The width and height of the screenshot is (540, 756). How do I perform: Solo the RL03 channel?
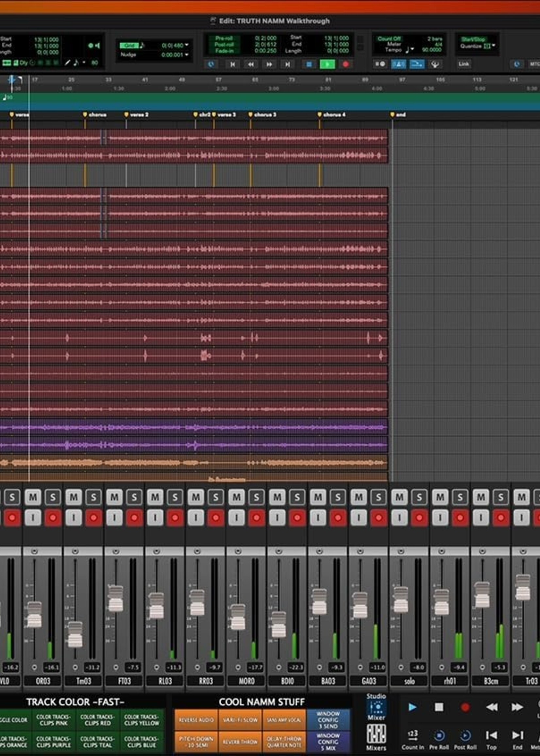[x=175, y=497]
